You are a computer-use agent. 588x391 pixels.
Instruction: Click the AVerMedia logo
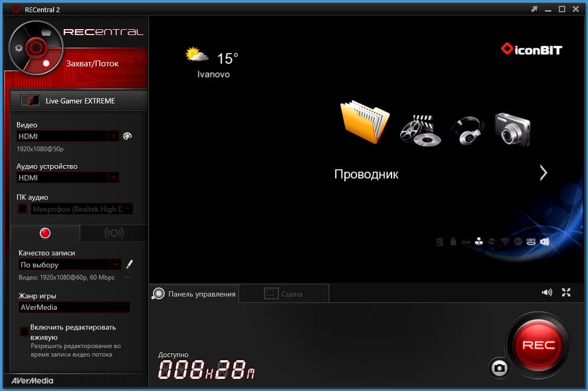(x=32, y=380)
